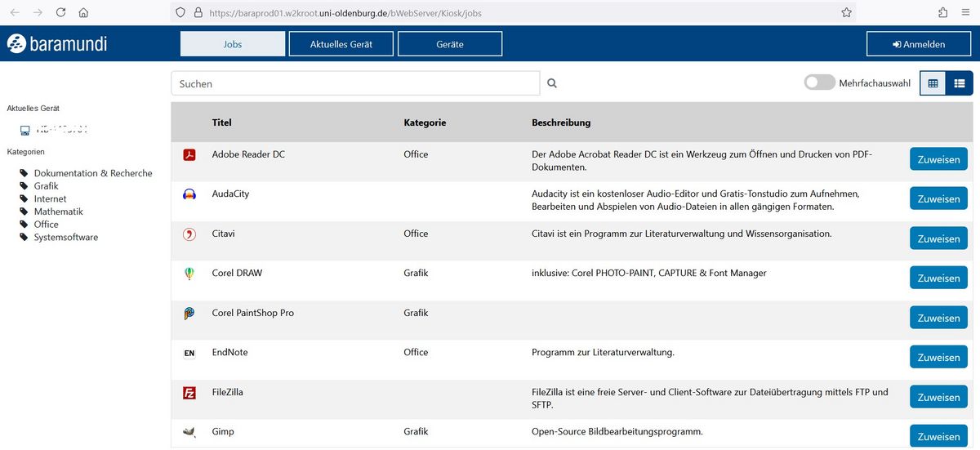The height and width of the screenshot is (450, 980).
Task: Filter by Grafik category
Action: pyautogui.click(x=46, y=186)
